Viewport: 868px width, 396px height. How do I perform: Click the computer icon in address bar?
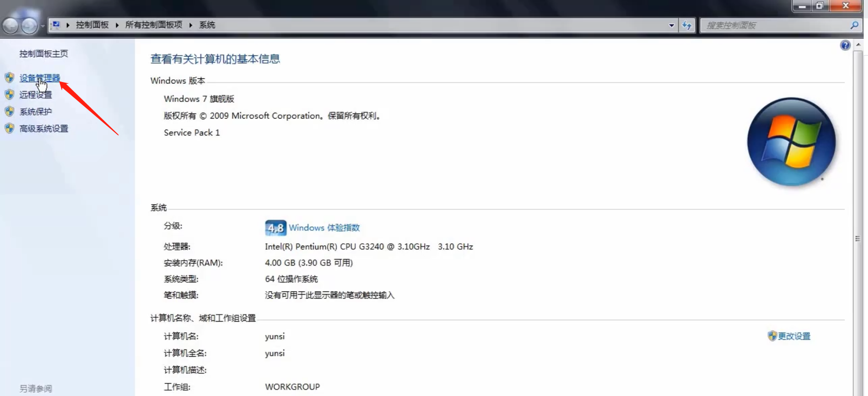pos(55,25)
